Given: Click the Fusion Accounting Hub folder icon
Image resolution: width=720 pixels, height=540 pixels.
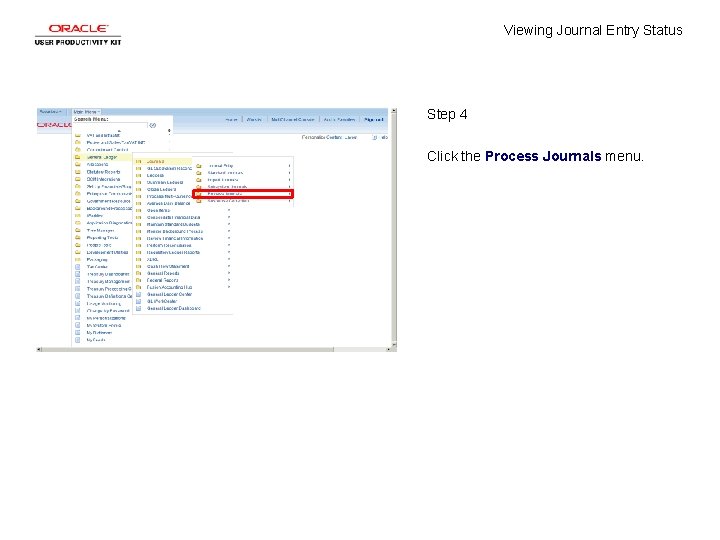Looking at the screenshot, I should 138,287.
